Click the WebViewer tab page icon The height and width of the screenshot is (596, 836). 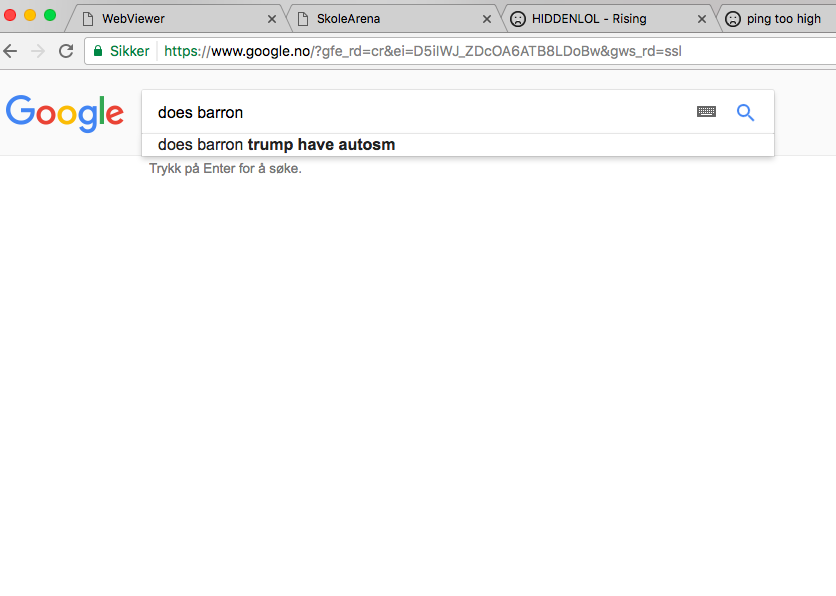tap(89, 19)
